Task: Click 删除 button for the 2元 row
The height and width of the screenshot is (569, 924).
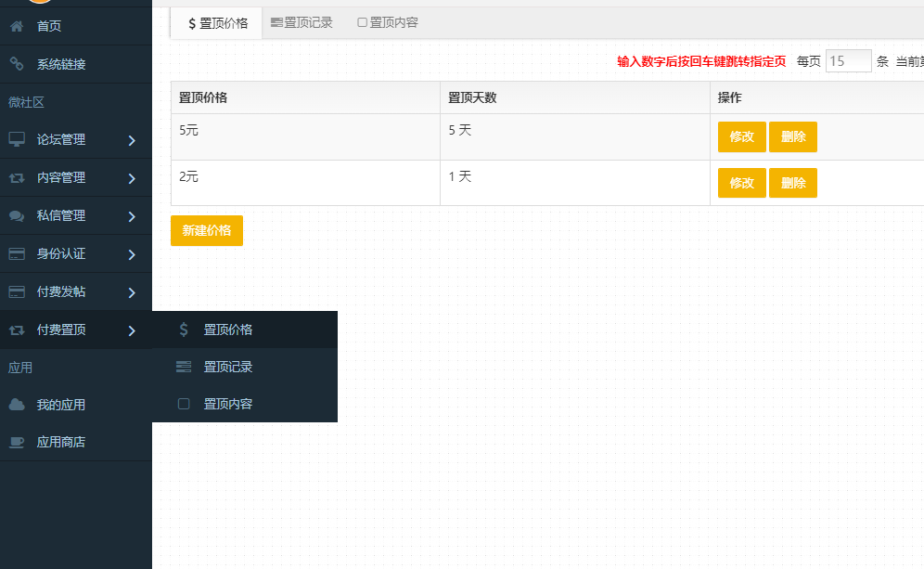Action: pyautogui.click(x=792, y=183)
